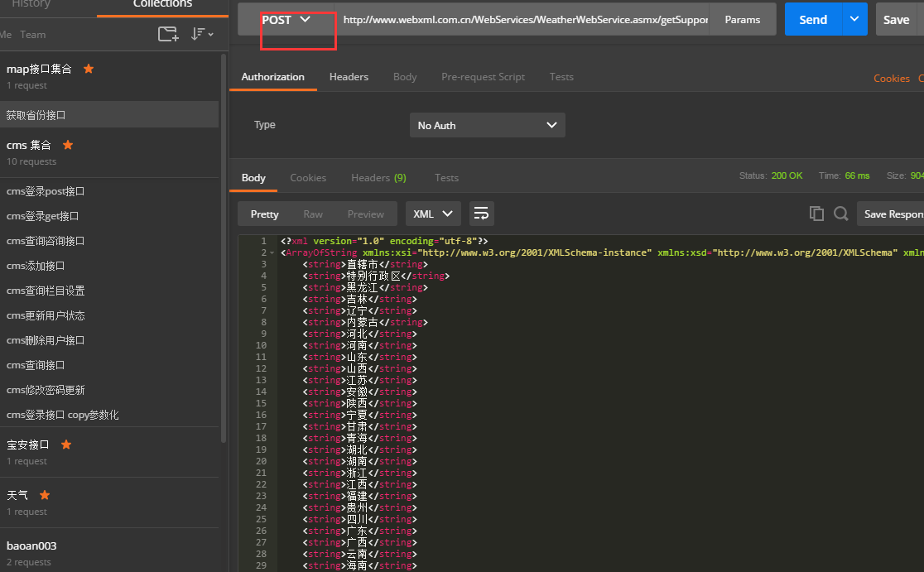The width and height of the screenshot is (924, 572).
Task: Open the request Tests tab
Action: click(561, 77)
